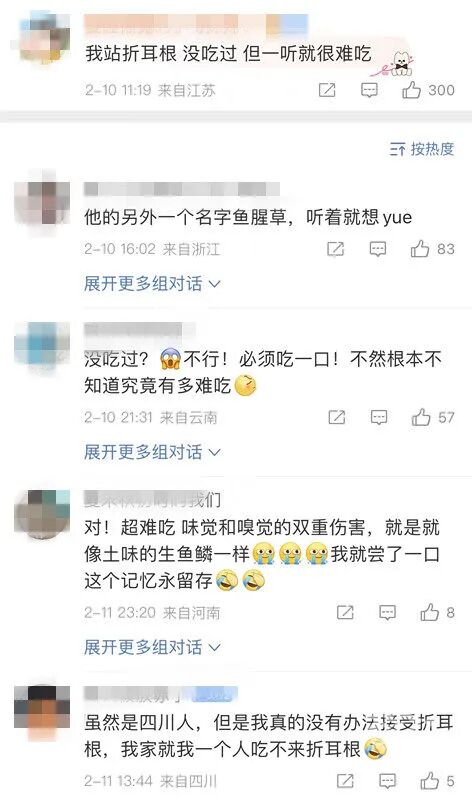The width and height of the screenshot is (472, 800).
Task: Change sorting with 按热度
Action: tap(422, 149)
